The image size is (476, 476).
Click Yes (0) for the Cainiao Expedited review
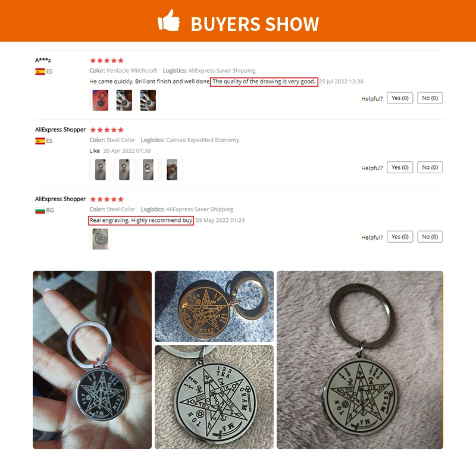(x=400, y=167)
